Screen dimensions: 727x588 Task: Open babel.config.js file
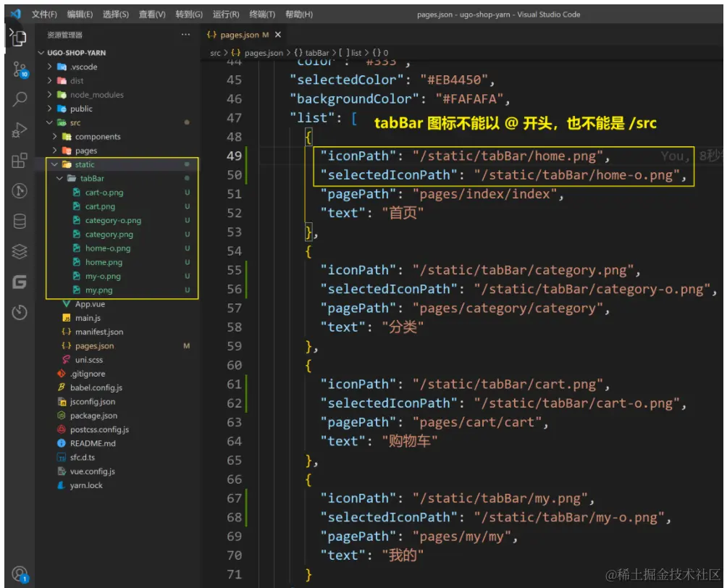[96, 387]
